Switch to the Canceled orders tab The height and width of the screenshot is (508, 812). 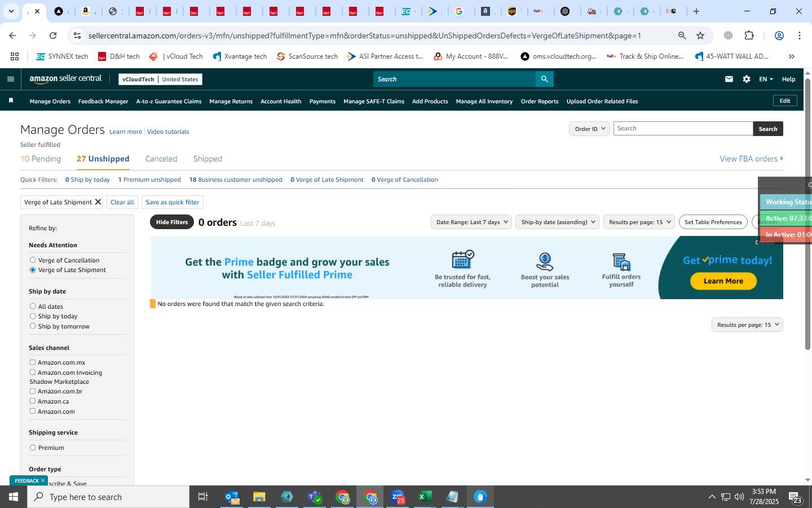coord(161,159)
